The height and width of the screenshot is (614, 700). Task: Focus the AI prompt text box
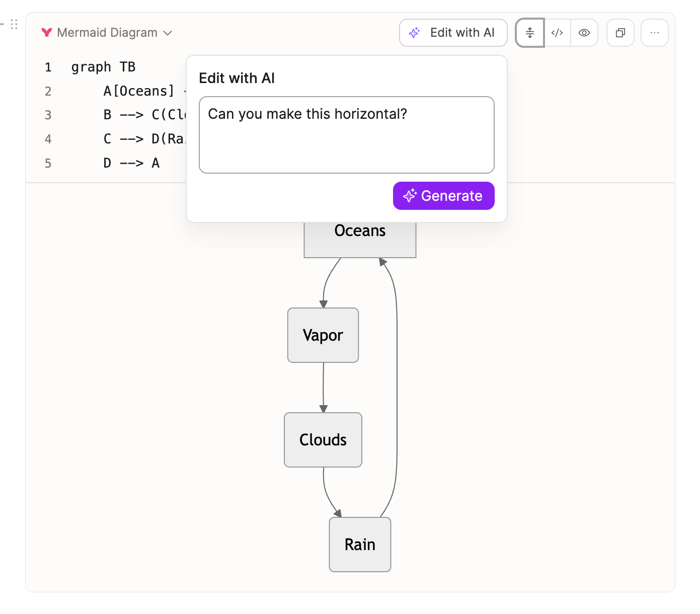[x=346, y=135]
